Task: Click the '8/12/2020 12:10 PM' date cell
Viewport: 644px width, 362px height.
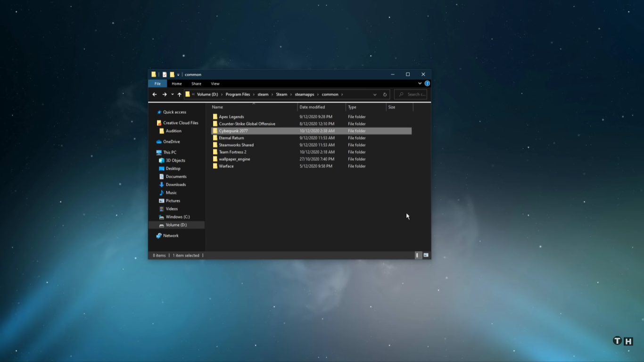Action: click(x=317, y=124)
